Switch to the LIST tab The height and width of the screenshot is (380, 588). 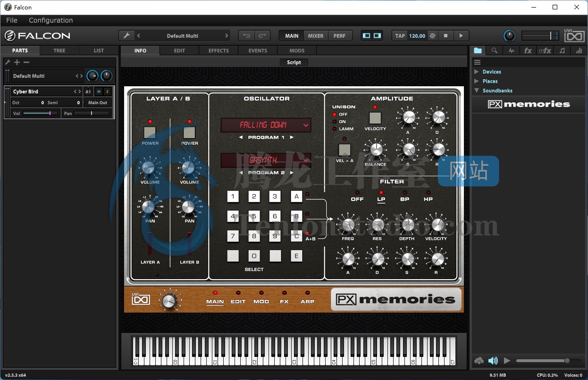click(x=99, y=50)
